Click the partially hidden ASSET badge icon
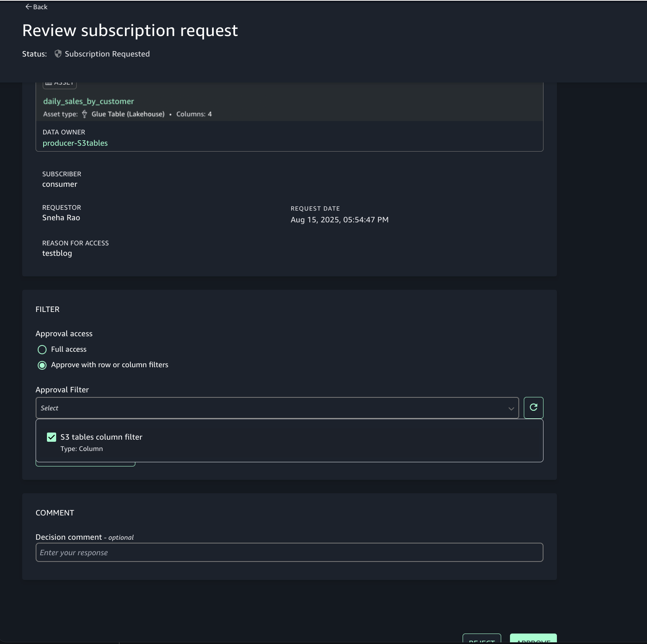The image size is (647, 644). click(49, 84)
